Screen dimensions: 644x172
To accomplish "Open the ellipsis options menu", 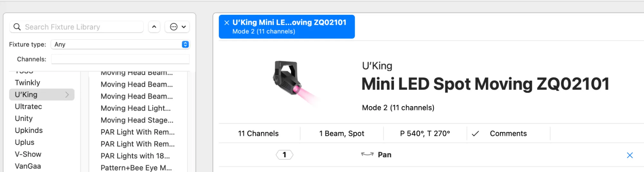I will point(177,27).
